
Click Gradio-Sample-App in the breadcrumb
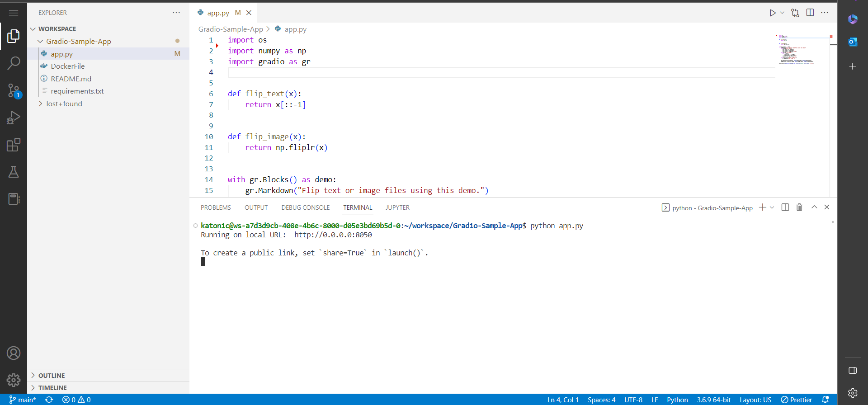231,29
